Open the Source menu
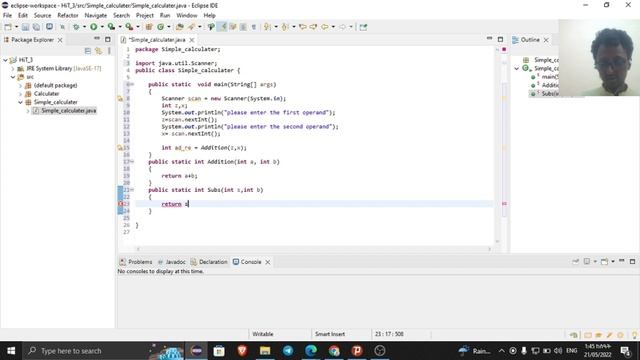The height and width of the screenshot is (360, 640). pos(42,15)
